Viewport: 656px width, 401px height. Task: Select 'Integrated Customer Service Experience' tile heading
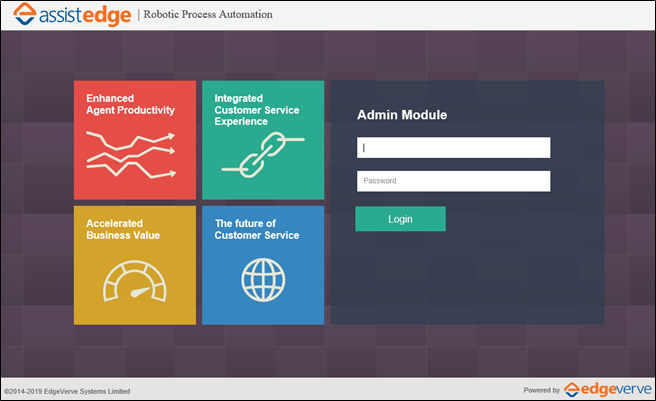257,110
